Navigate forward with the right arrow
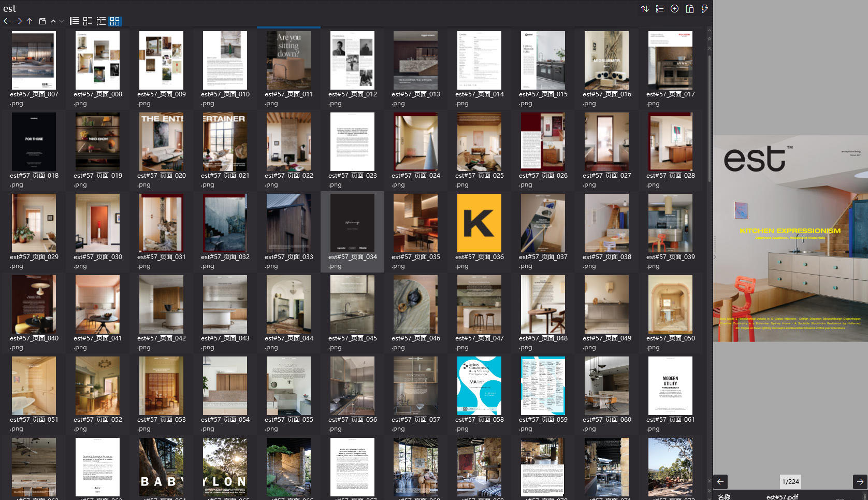Image resolution: width=868 pixels, height=500 pixels. (x=18, y=21)
